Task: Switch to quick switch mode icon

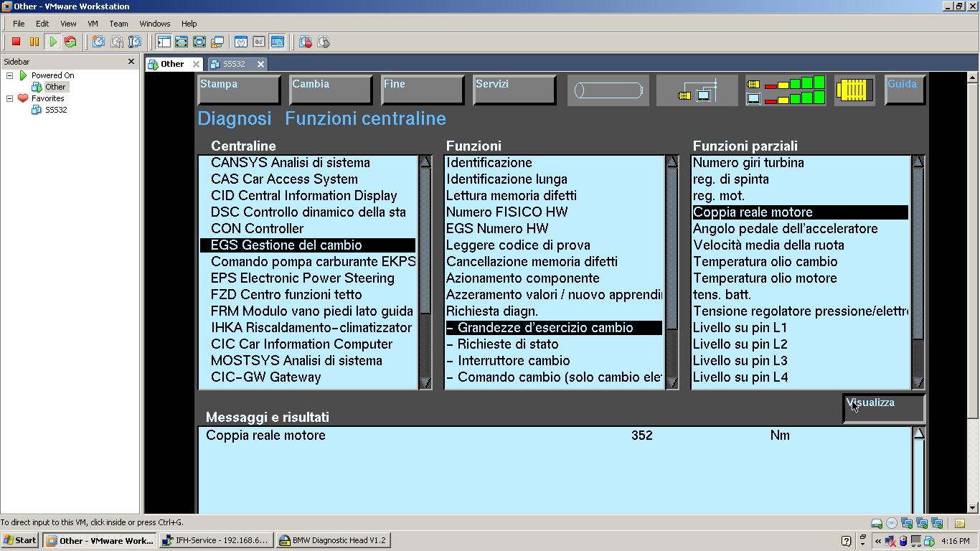Action: click(182, 42)
